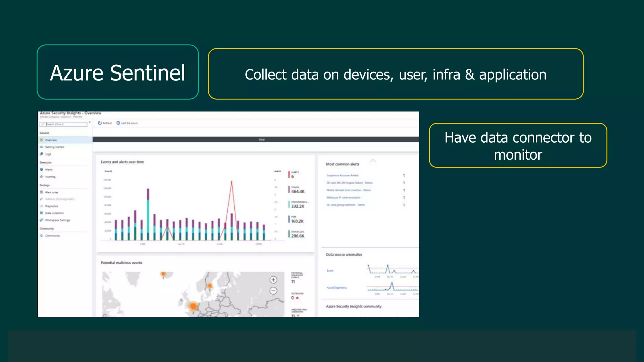The height and width of the screenshot is (362, 644).
Task: Click the outbound count 0
Action: click(292, 298)
